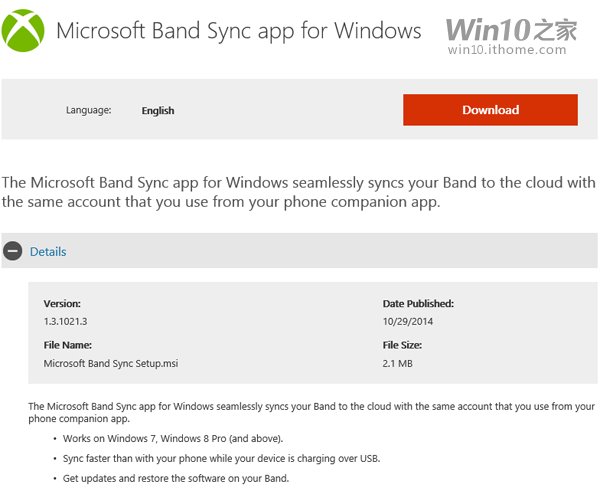Click the File Size label heading

[x=402, y=345]
